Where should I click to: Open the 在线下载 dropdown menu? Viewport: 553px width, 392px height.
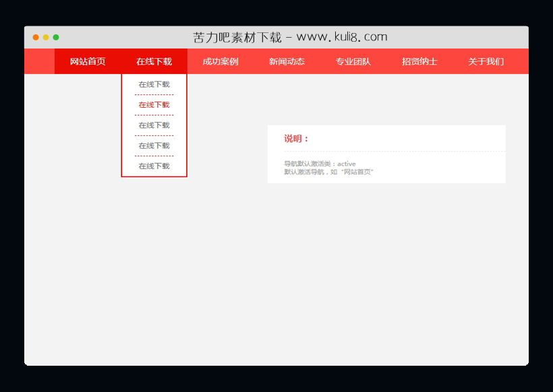click(154, 61)
